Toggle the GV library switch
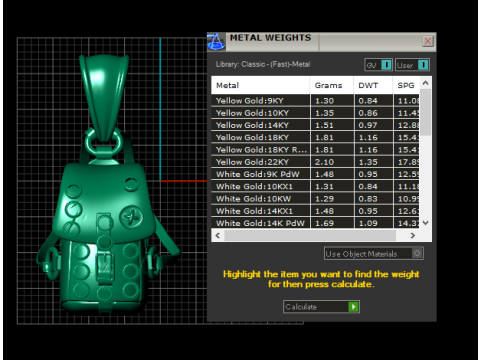480x360 pixels. pyautogui.click(x=379, y=65)
